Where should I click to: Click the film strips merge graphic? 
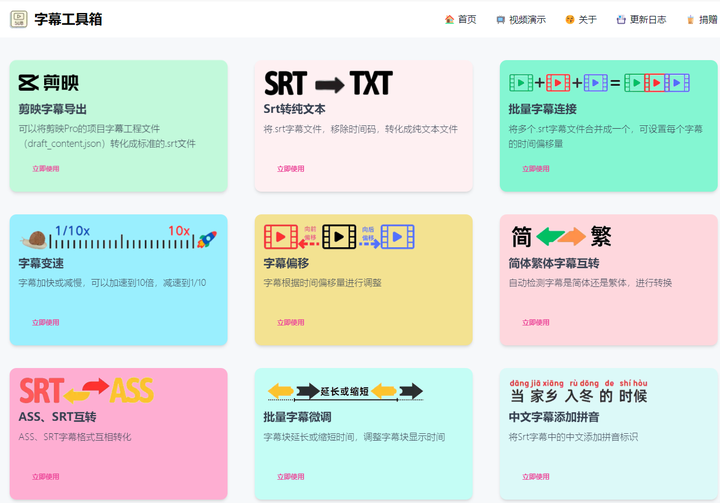click(599, 83)
